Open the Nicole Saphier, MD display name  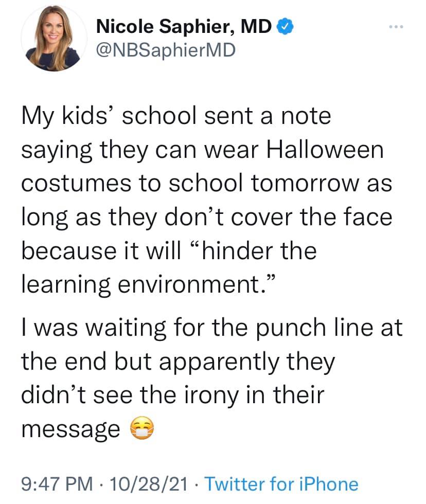[184, 26]
